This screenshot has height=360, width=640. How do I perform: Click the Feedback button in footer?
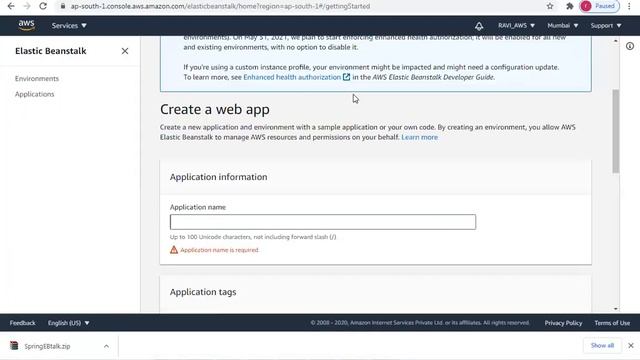pyautogui.click(x=22, y=323)
